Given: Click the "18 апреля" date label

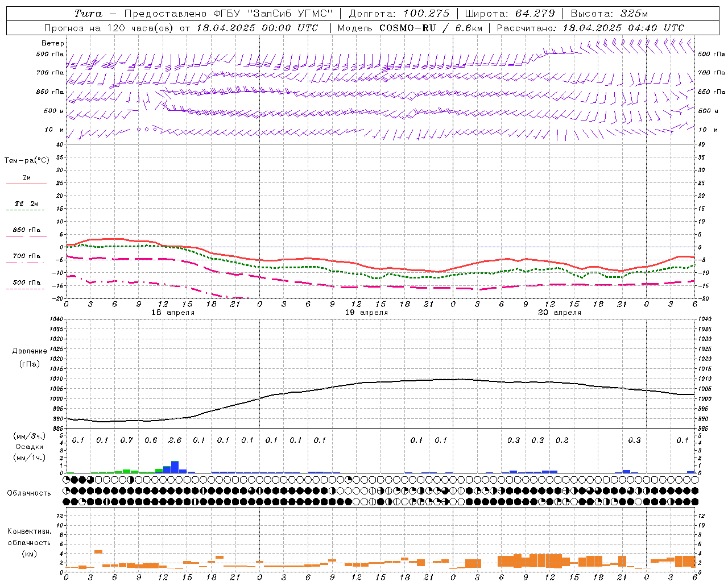Looking at the screenshot, I should [173, 313].
